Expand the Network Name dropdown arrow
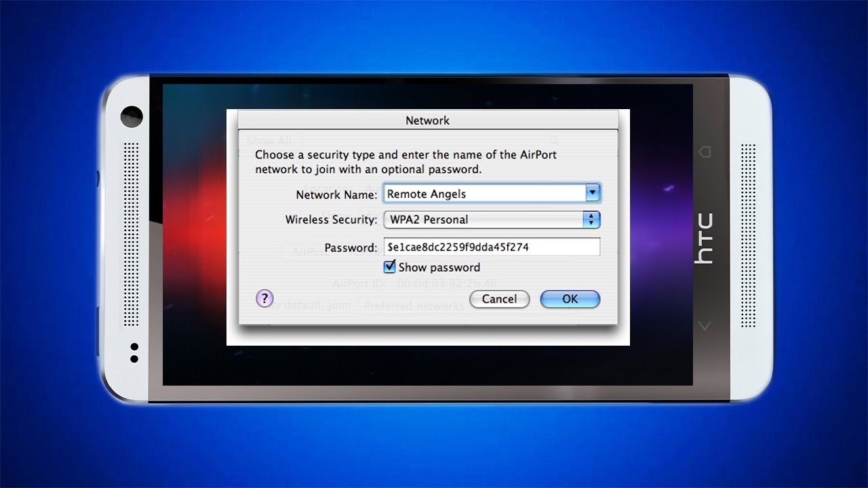Screen dimensions: 868x488 tap(593, 193)
